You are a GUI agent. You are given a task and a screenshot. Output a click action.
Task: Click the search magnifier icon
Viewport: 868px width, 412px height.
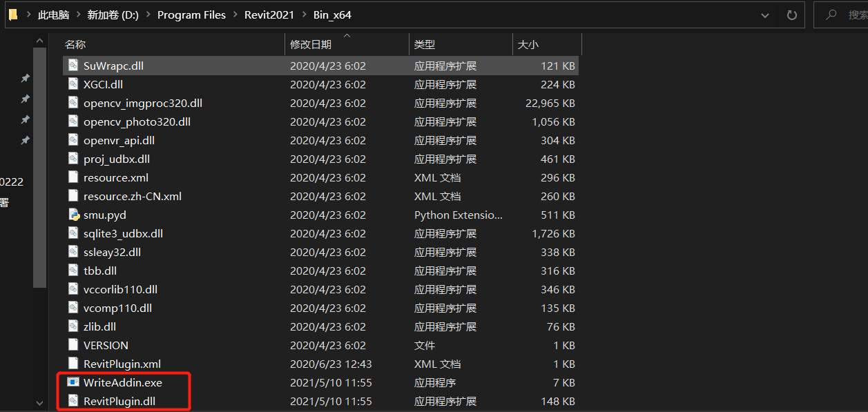831,14
